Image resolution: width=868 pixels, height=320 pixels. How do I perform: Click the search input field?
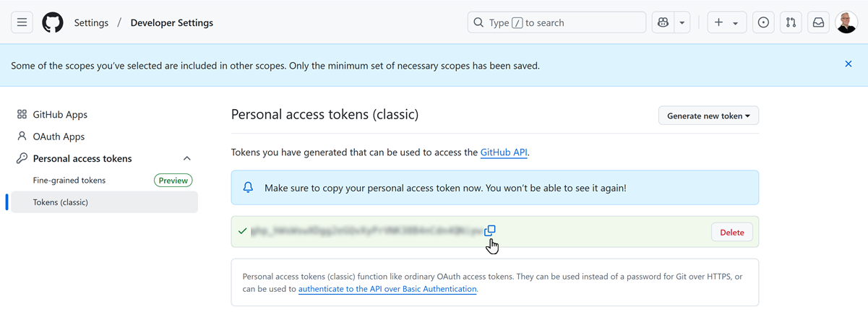pyautogui.click(x=557, y=22)
